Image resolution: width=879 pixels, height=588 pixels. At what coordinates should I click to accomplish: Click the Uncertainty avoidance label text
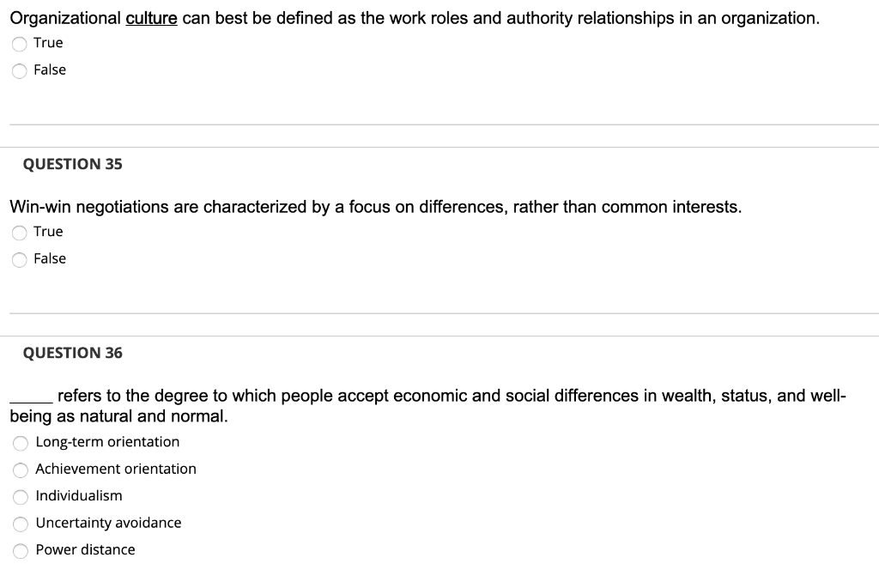[x=108, y=523]
